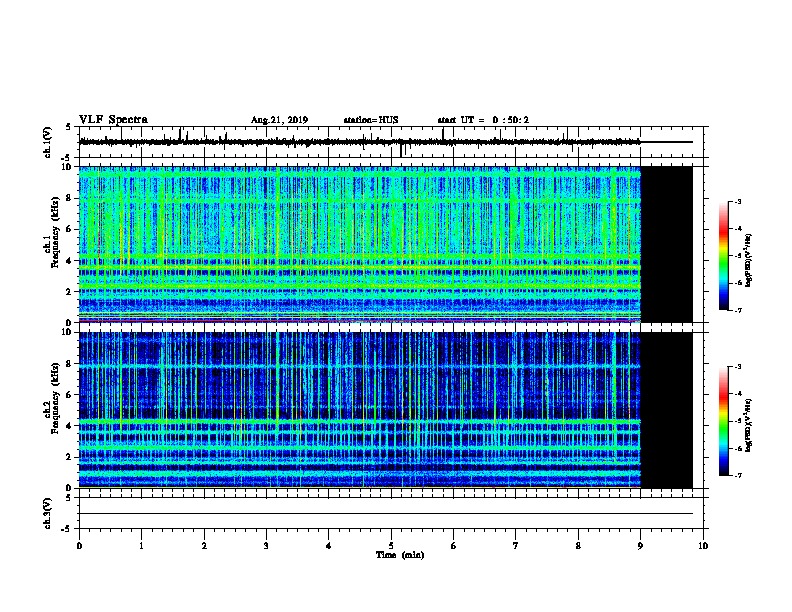The width and height of the screenshot is (792, 612).
Task: Click the ch.1 colorbar 'log(PSD)' label
Action: [749, 260]
